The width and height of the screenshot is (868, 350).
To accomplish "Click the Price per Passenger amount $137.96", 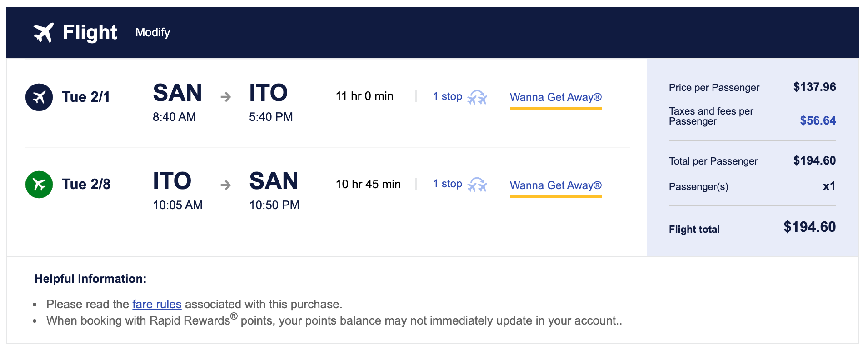I will click(x=814, y=87).
